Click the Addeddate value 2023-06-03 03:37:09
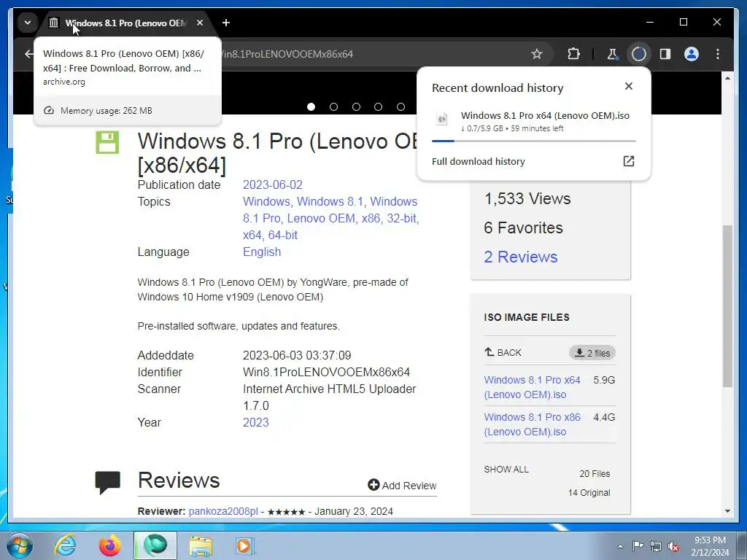747x560 pixels. pyautogui.click(x=297, y=355)
